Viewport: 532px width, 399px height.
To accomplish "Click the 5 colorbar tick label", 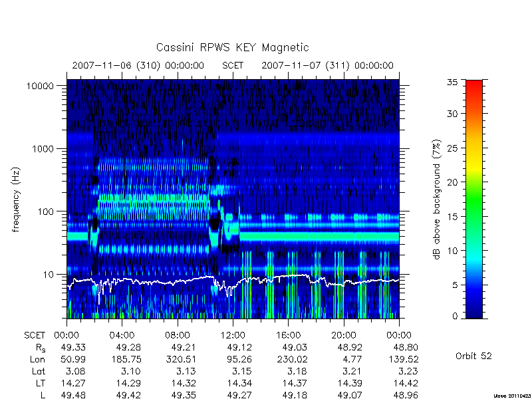I will coord(456,285).
